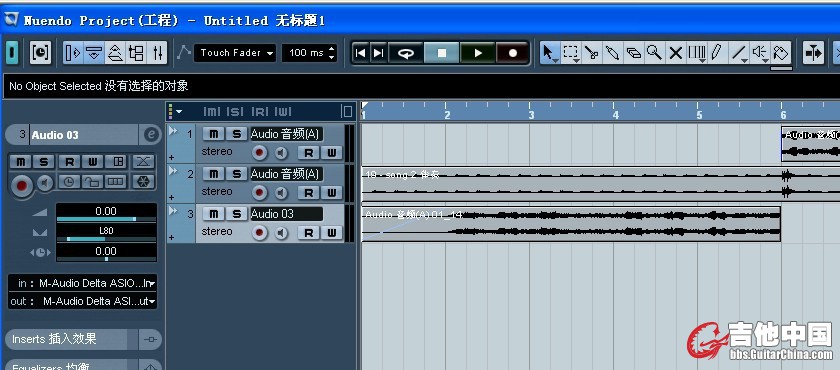Viewport: 840px width, 370px height.
Task: Solo track 1 Audio 音频(A)
Action: click(x=236, y=133)
